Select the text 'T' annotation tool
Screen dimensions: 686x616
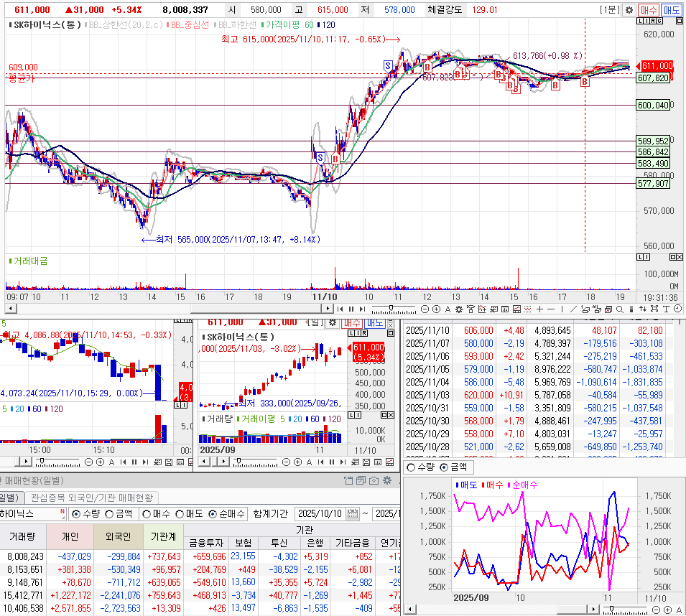pyautogui.click(x=666, y=309)
